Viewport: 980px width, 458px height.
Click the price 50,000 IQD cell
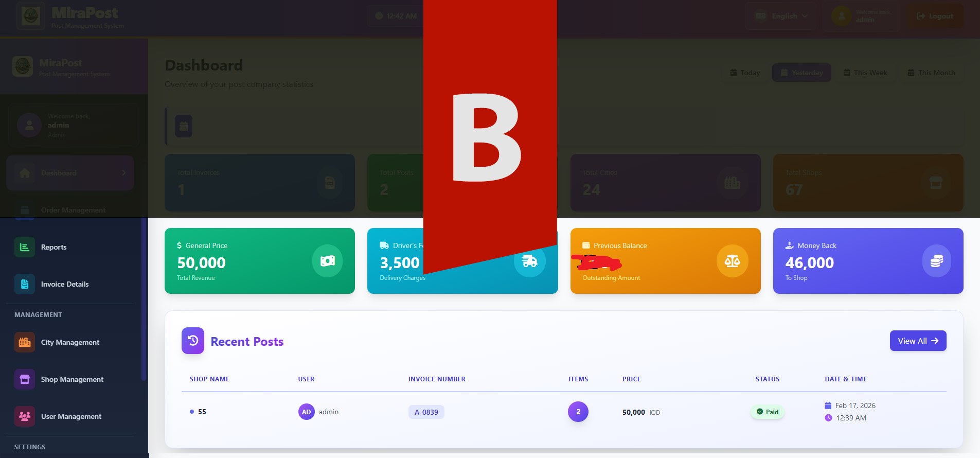(x=641, y=412)
